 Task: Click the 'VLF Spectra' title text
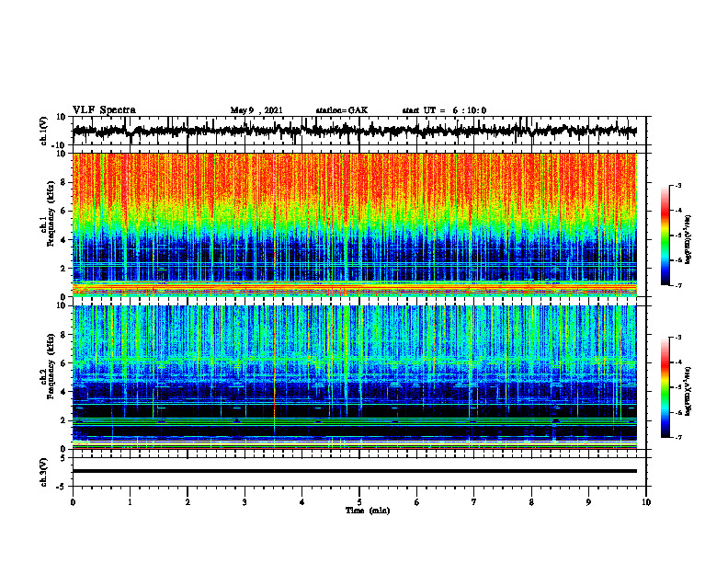[x=104, y=110]
